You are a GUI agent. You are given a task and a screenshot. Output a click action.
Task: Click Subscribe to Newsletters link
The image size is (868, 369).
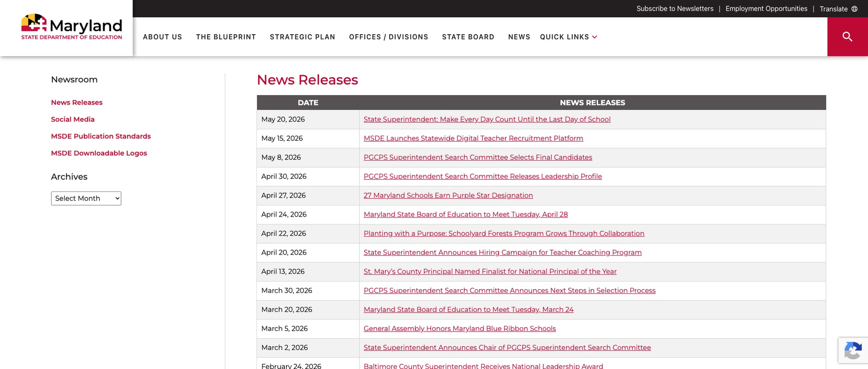coord(675,9)
